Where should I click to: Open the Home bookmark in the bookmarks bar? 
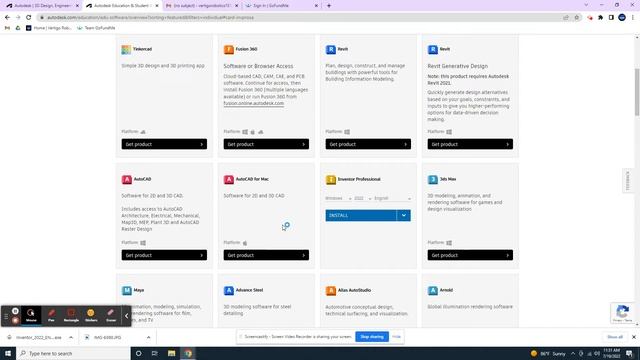[x=49, y=28]
